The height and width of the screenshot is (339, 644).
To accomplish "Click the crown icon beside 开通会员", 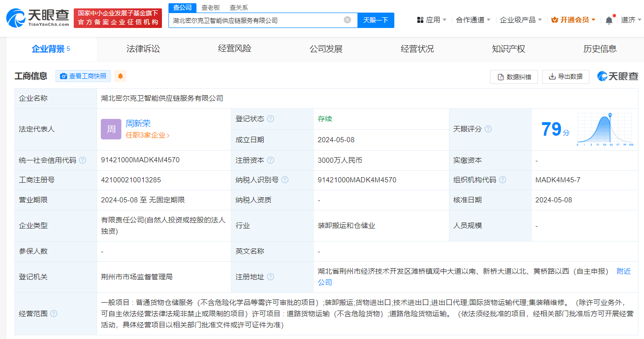I will point(555,20).
